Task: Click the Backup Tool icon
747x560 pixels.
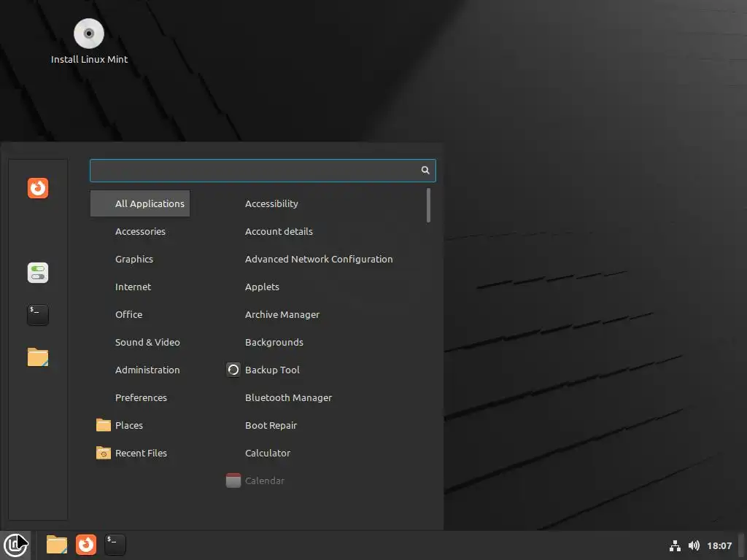Action: pyautogui.click(x=233, y=370)
